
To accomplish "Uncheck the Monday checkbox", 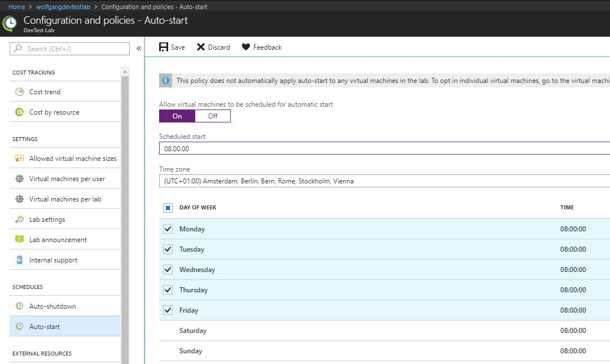I will [168, 229].
